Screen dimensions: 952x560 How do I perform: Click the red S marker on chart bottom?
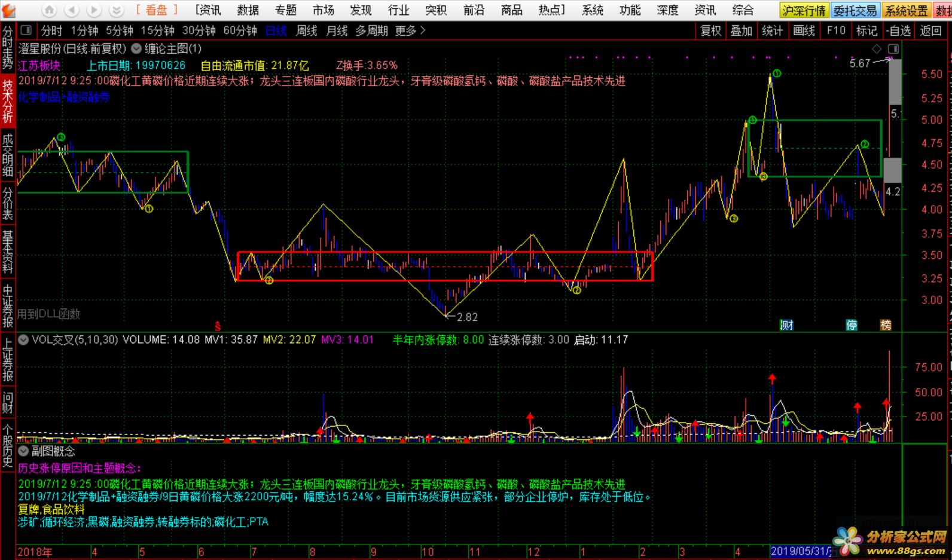[218, 326]
